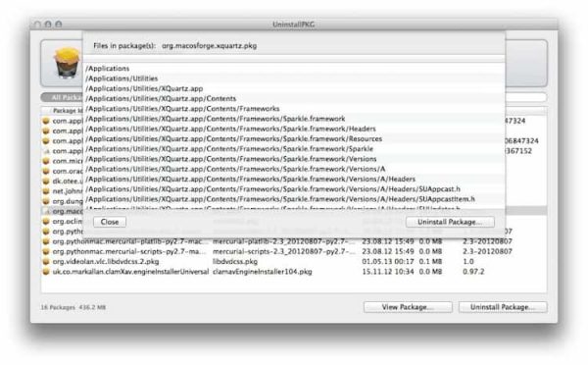The image size is (588, 365).
Task: Select the partially hidden org.maco package row
Action: [63, 211]
